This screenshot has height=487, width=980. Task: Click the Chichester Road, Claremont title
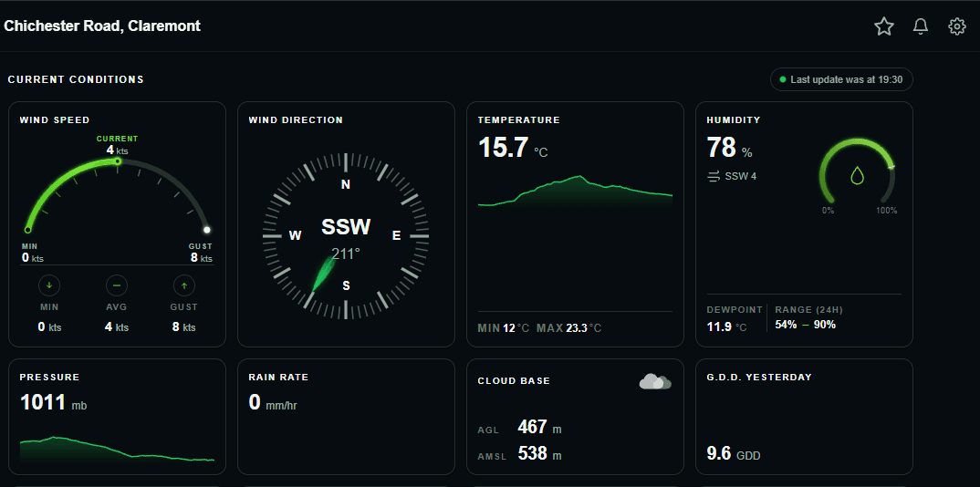102,26
